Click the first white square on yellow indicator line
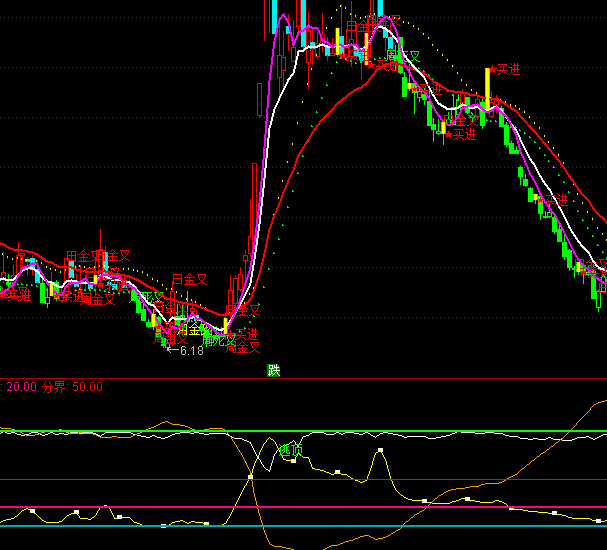This screenshot has height=550, width=607. (x=32, y=510)
